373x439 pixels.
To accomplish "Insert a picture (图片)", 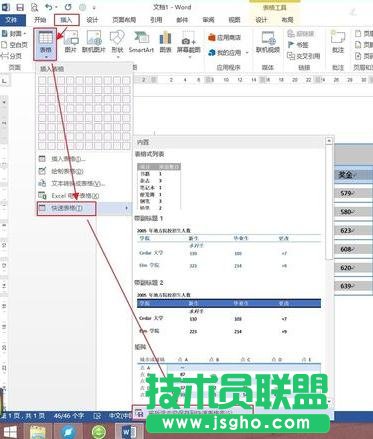I will pyautogui.click(x=71, y=42).
